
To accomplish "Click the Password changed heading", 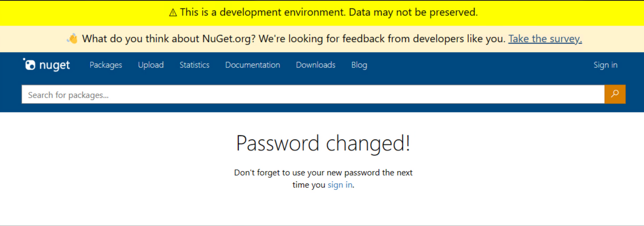I will pyautogui.click(x=323, y=143).
